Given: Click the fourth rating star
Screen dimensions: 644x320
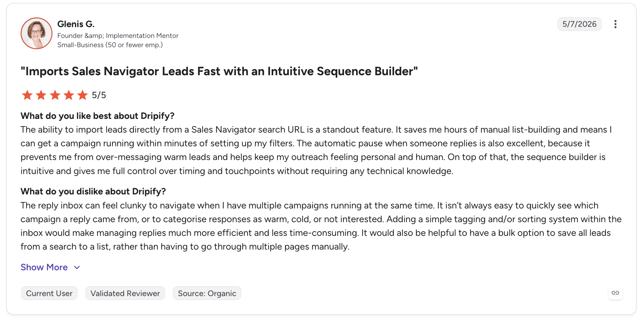Looking at the screenshot, I should point(69,95).
